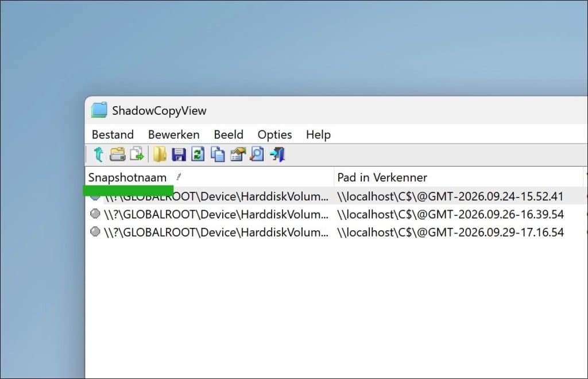Screen dimensions: 588x379
Task: Click the exit door icon in toolbar
Action: [x=277, y=154]
